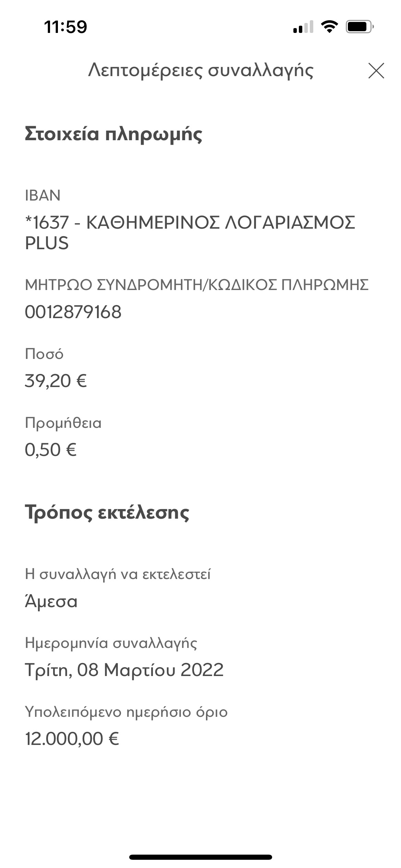Tap the Άμεσα execution value
The height and width of the screenshot is (868, 401).
pyautogui.click(x=51, y=602)
